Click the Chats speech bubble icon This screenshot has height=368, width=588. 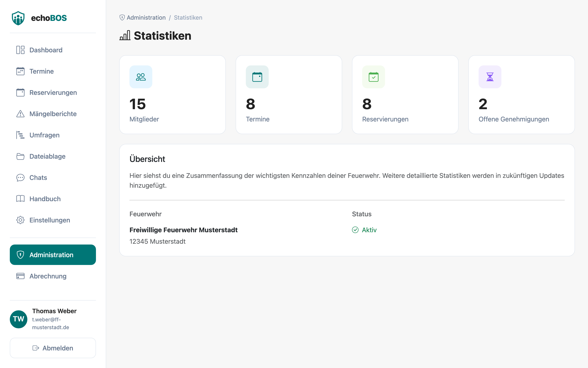(x=20, y=178)
